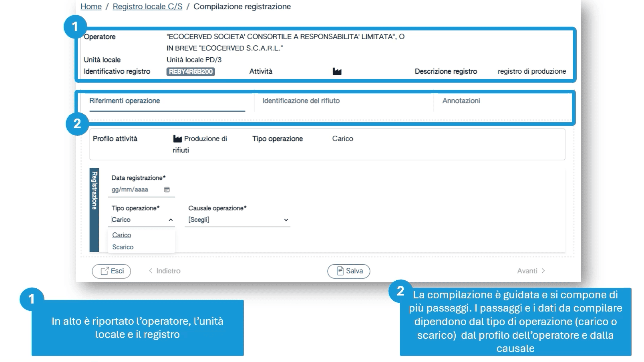Focus the Data registrazione date field
The height and width of the screenshot is (362, 644).
[x=135, y=190]
